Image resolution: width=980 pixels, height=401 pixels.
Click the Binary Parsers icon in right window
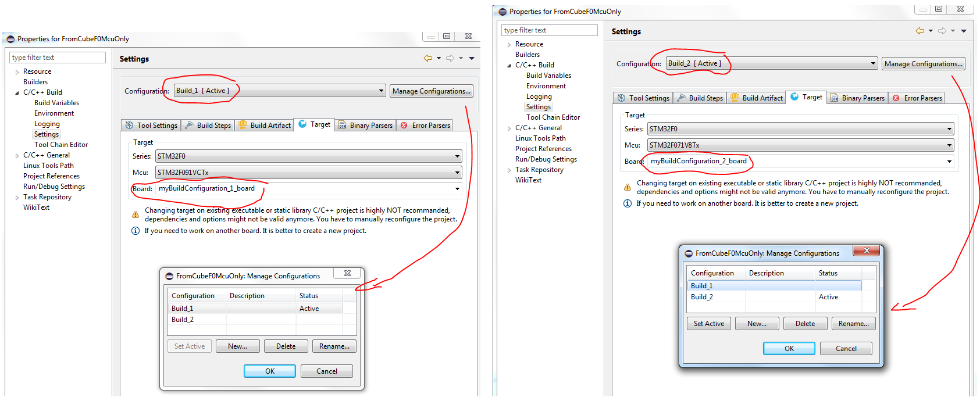[x=834, y=98]
